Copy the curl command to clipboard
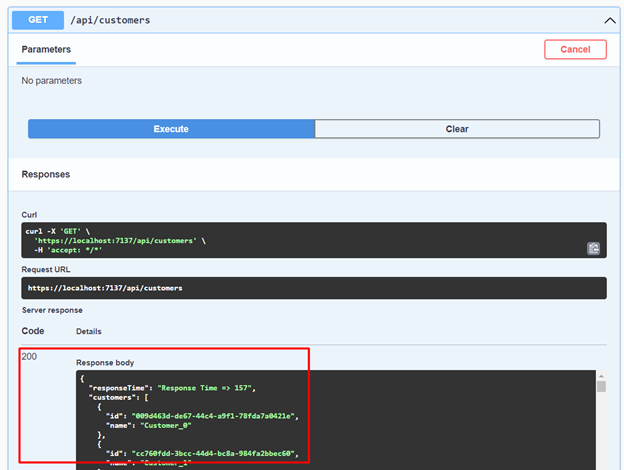The image size is (624, 470). point(593,249)
